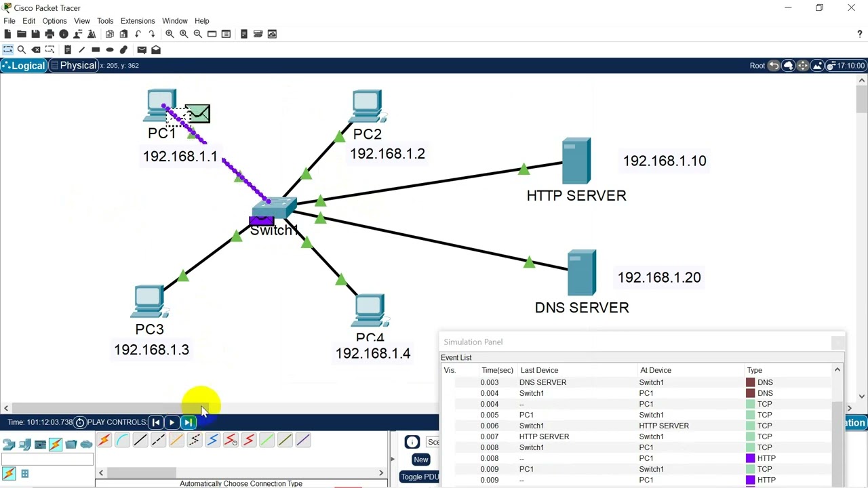The image size is (868, 488).
Task: Switch to the Logical workspace tab
Action: 24,66
